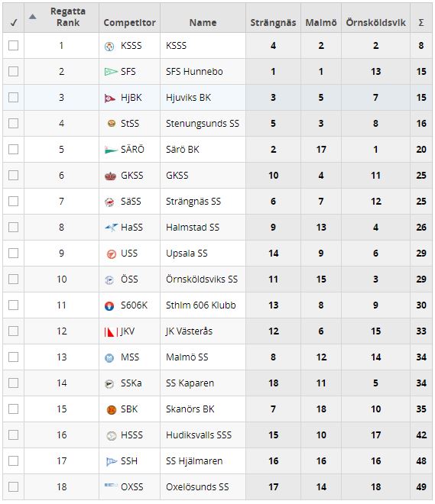The width and height of the screenshot is (435, 504).
Task: Click the GKSS crown logo icon
Action: tap(110, 176)
